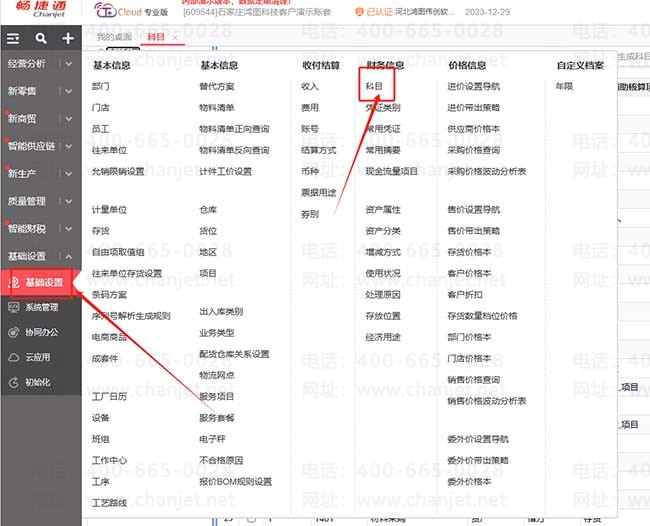This screenshot has width=650, height=526.
Task: Open the 销售价格查询 menu entry
Action: coord(474,380)
